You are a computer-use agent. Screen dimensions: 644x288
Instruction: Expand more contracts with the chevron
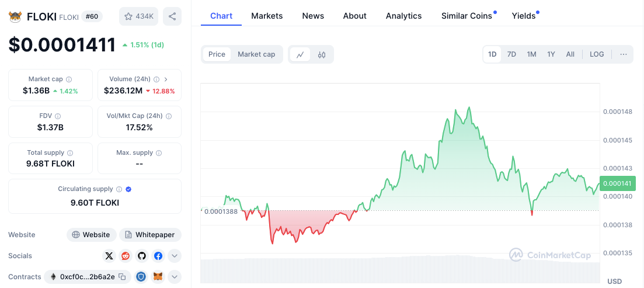(x=175, y=277)
